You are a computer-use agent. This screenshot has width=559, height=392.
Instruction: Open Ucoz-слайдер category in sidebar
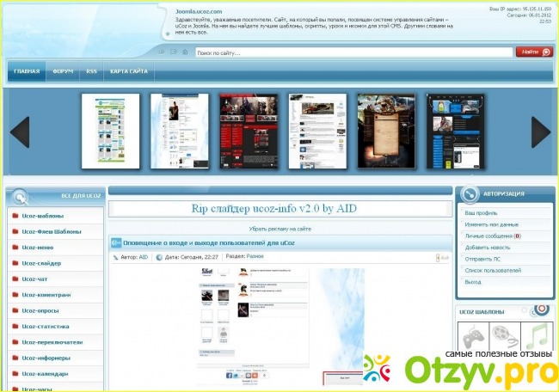(41, 263)
